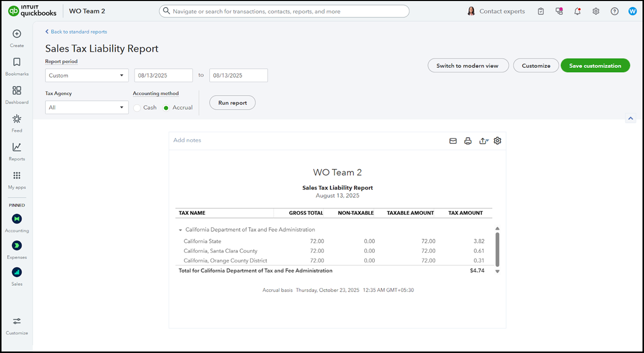
Task: Open the notifications bell icon
Action: coord(577,11)
